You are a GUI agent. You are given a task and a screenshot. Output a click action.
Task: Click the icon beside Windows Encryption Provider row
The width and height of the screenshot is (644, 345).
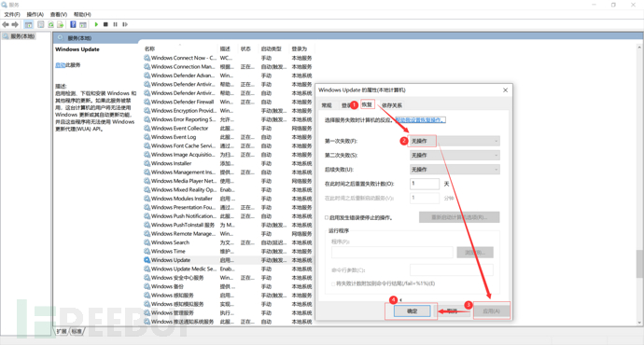pos(147,111)
